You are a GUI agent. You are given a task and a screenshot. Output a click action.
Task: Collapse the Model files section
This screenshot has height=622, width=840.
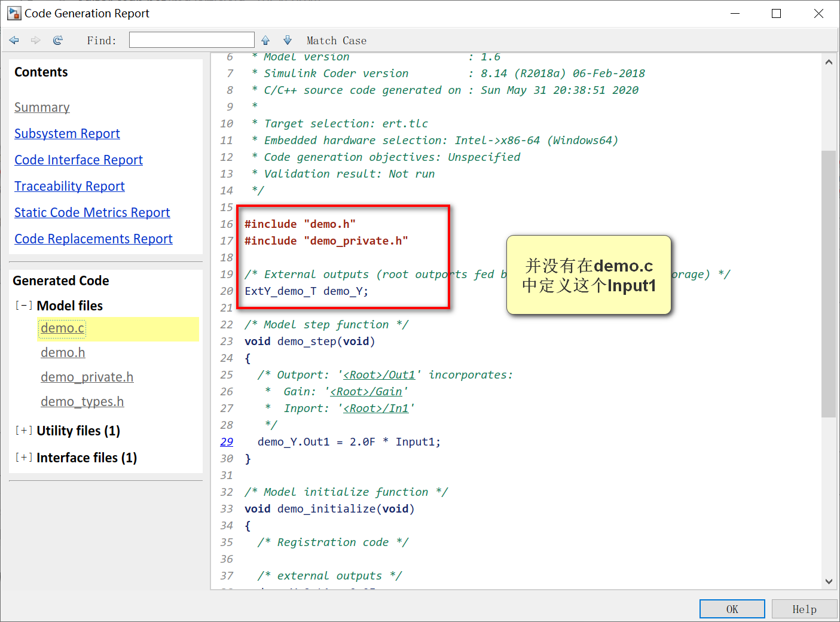pos(24,306)
